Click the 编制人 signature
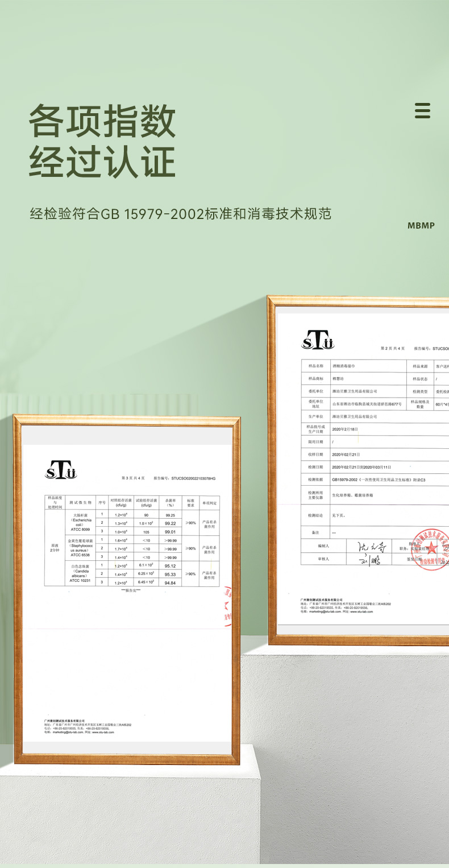The width and height of the screenshot is (449, 868). tap(372, 547)
